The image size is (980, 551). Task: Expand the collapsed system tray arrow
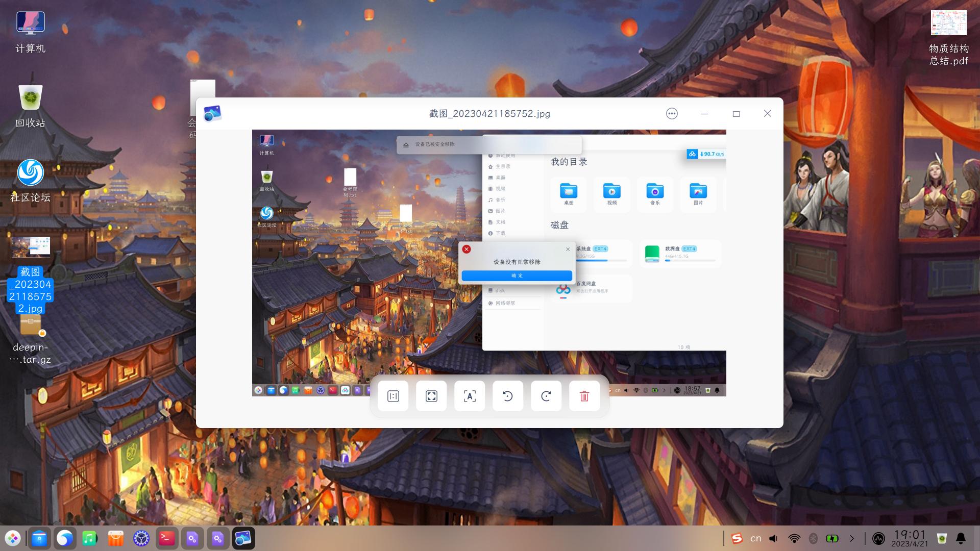click(852, 538)
